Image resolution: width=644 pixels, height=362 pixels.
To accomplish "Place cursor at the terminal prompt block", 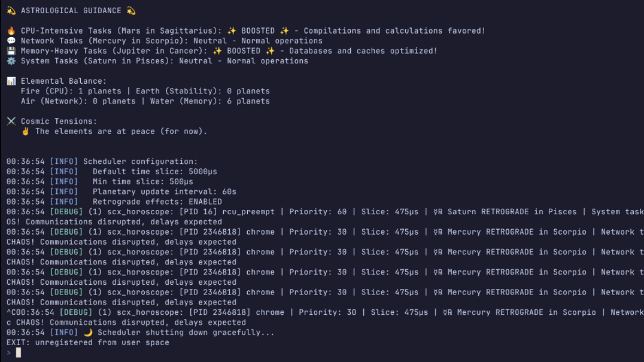I will (19, 352).
